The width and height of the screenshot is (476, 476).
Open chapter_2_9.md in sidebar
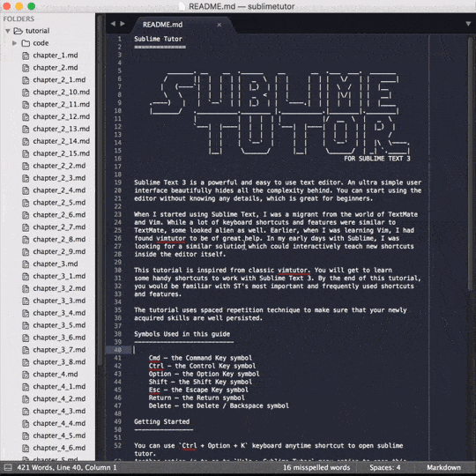coord(59,251)
